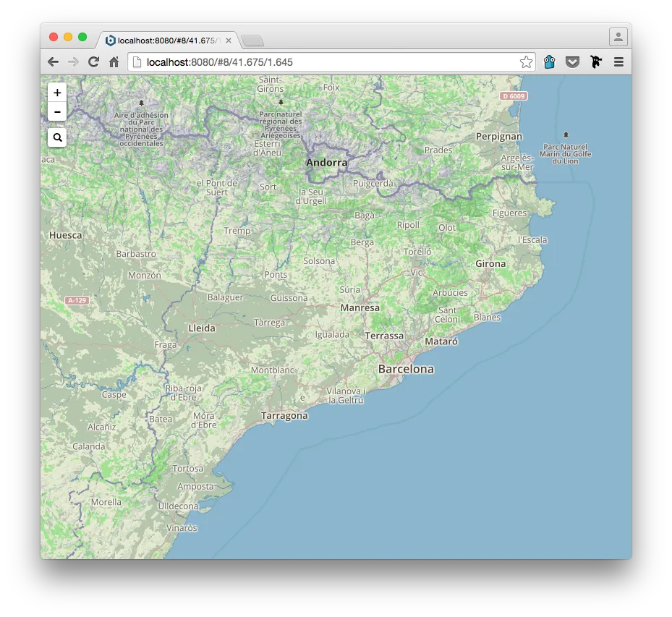
Task: Click the Fraga town label
Action: coord(166,345)
